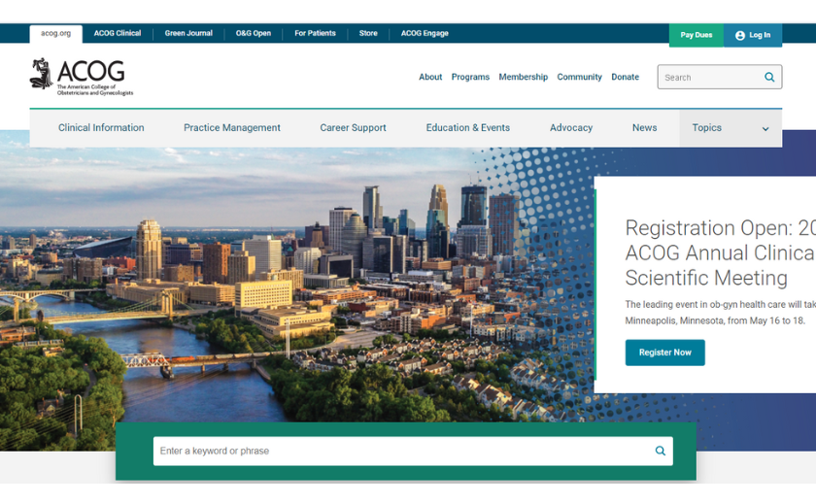Go to the Green Journal tab

[188, 33]
